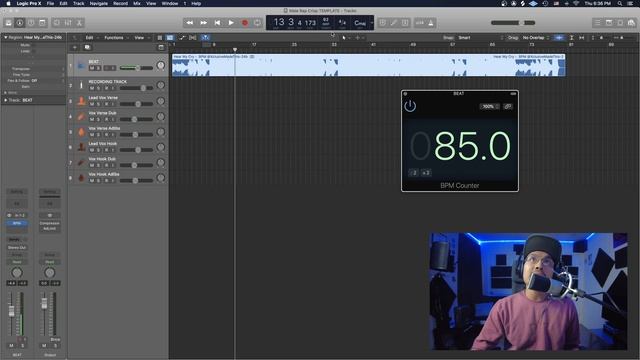Open the Mixer button in control bar
This screenshot has height=360, width=640.
click(x=68, y=23)
